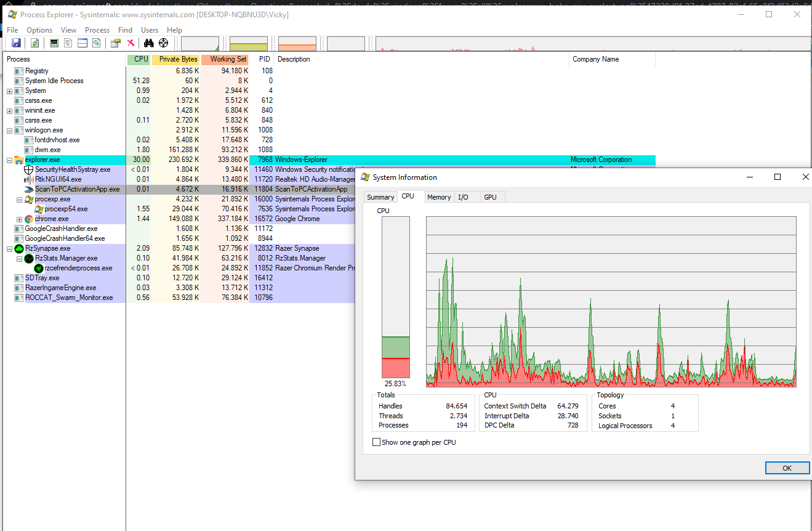Viewport: 812px width, 531px height.
Task: Sort by the PID column header
Action: (x=262, y=59)
